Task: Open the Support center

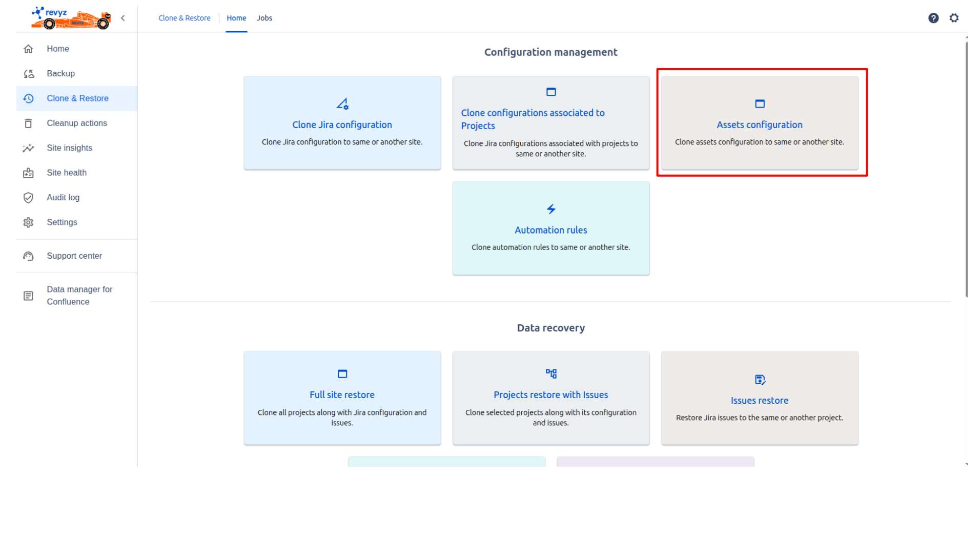Action: (74, 256)
